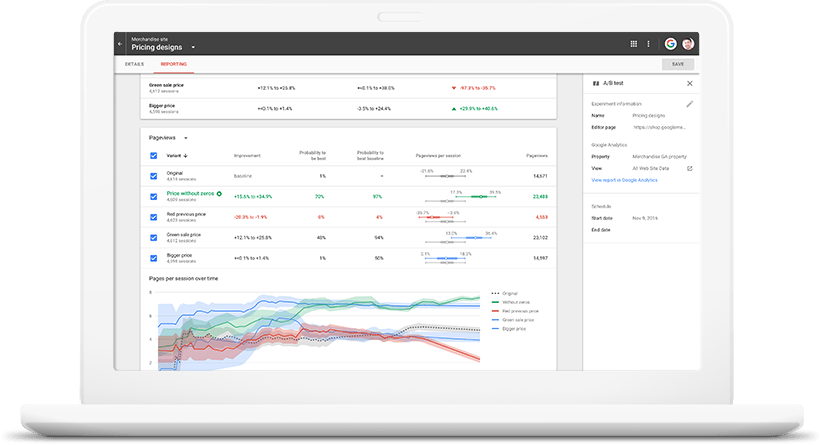
Task: Open the user profile avatar
Action: tap(687, 44)
